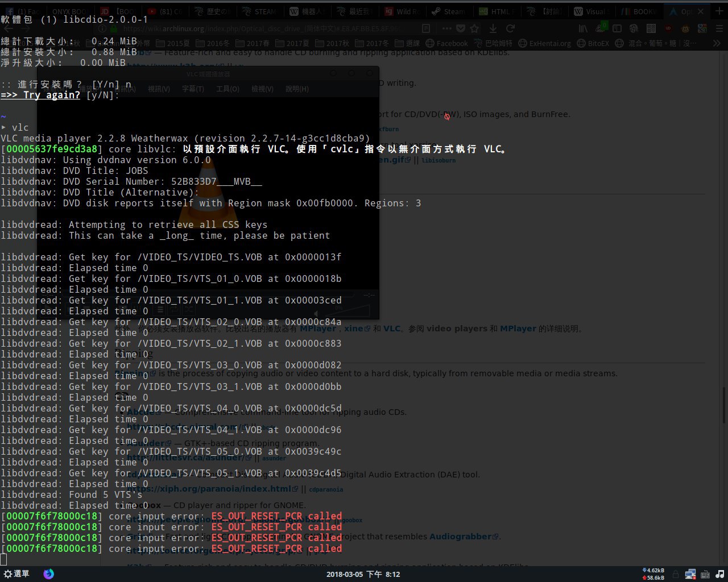
Task: Open VLC 字幕(T) menu
Action: pos(193,89)
